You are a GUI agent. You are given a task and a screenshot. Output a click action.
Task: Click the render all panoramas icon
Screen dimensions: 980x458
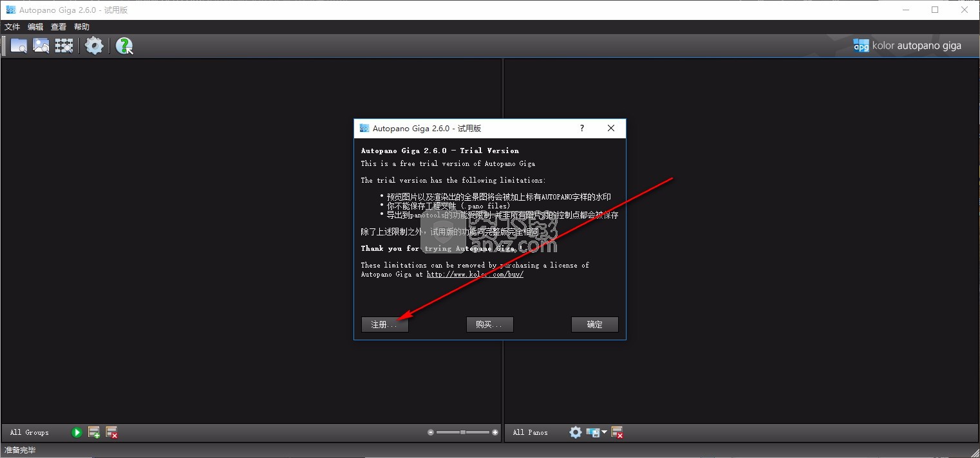pos(593,432)
